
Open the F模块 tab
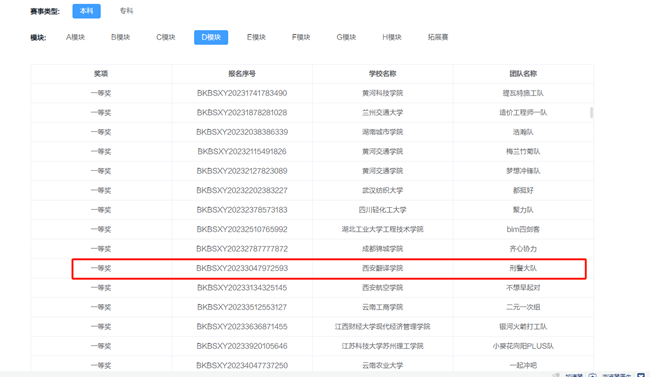(301, 37)
